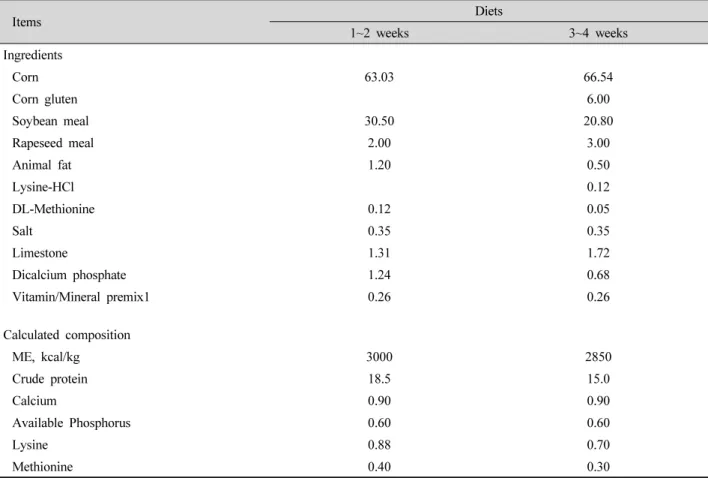
Task: Click the Corn gluten row label
Action: pos(45,99)
